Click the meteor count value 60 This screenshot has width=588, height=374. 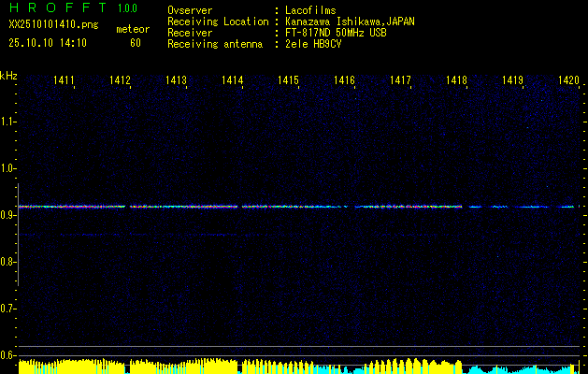tap(136, 43)
